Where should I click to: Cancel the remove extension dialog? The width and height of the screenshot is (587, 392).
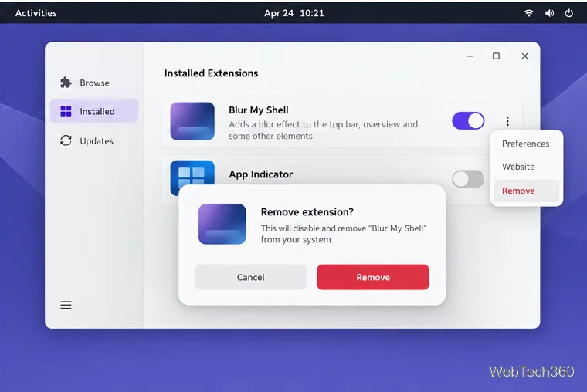tap(251, 277)
